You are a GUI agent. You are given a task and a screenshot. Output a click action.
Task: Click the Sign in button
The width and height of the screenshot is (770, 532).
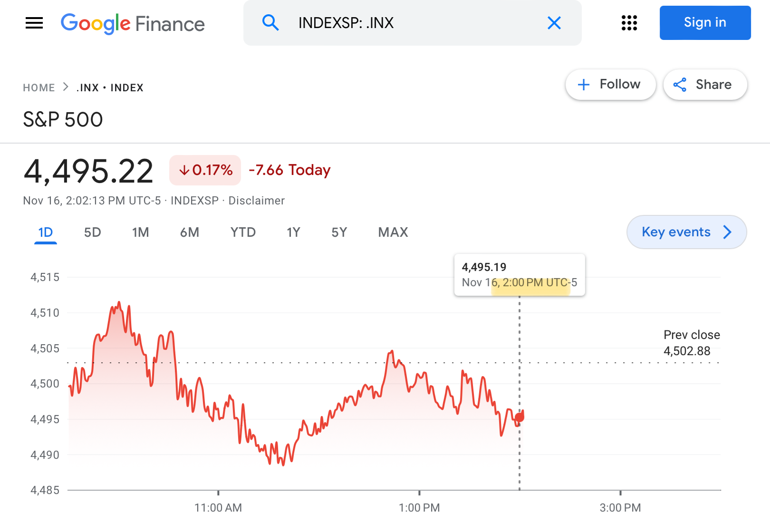(705, 23)
